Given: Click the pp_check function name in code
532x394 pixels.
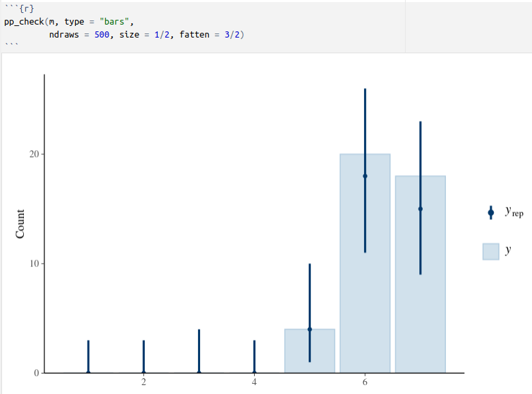Looking at the screenshot, I should point(24,22).
